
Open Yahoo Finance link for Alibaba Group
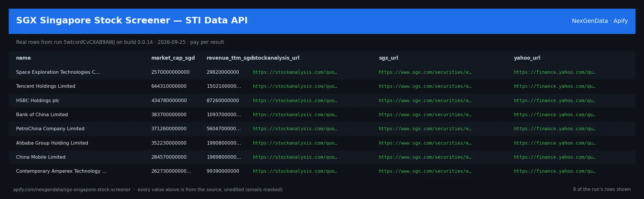pos(555,143)
